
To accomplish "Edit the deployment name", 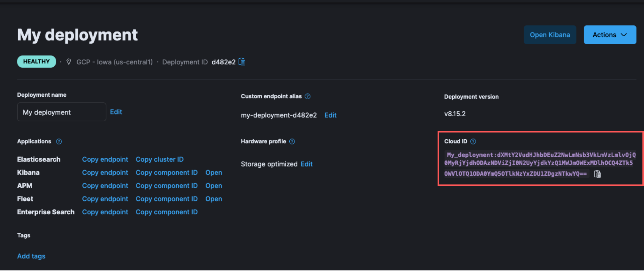I will pos(116,112).
